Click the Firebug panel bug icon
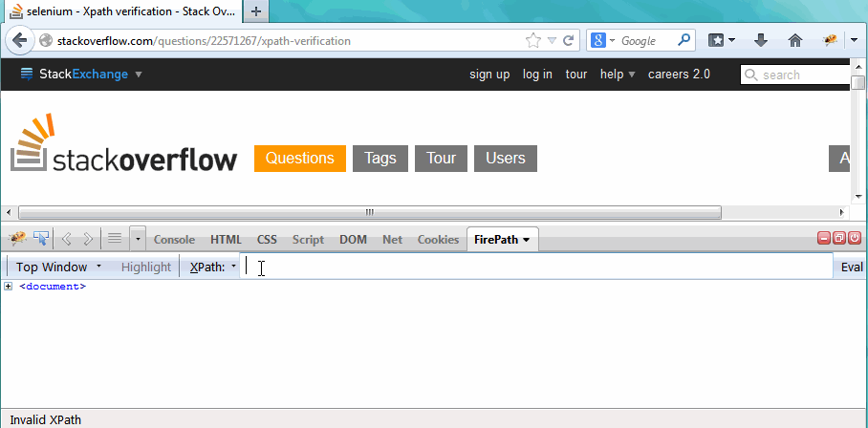 [17, 239]
